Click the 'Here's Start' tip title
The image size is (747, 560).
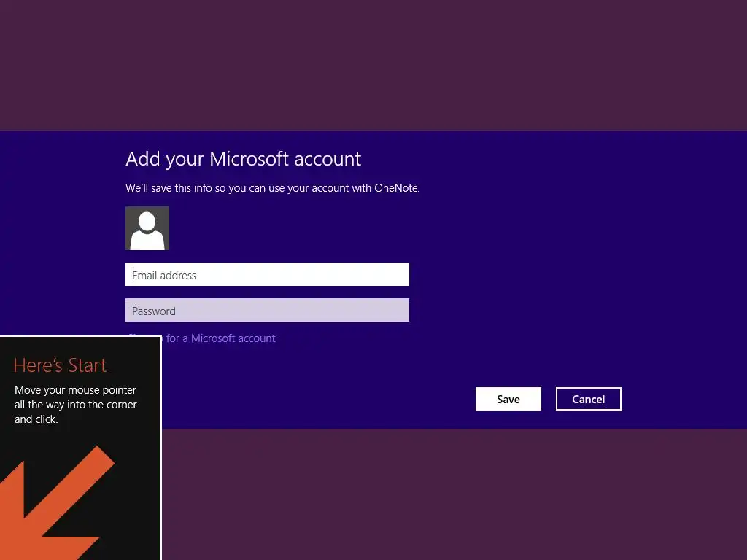pos(60,365)
